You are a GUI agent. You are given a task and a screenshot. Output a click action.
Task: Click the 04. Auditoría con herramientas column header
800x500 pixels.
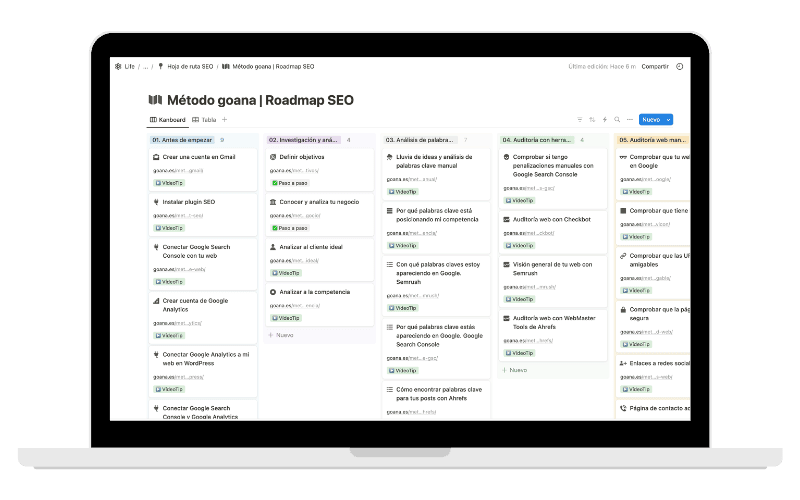click(x=538, y=140)
